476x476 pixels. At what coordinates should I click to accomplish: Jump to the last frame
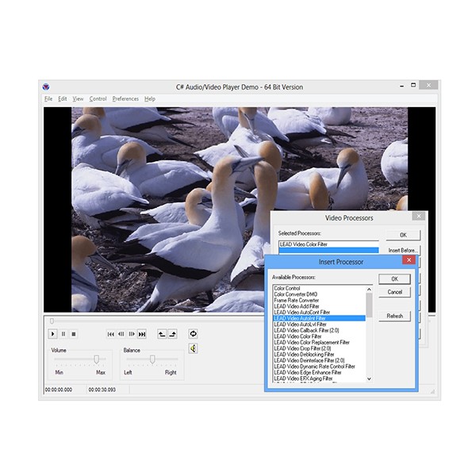click(x=142, y=334)
